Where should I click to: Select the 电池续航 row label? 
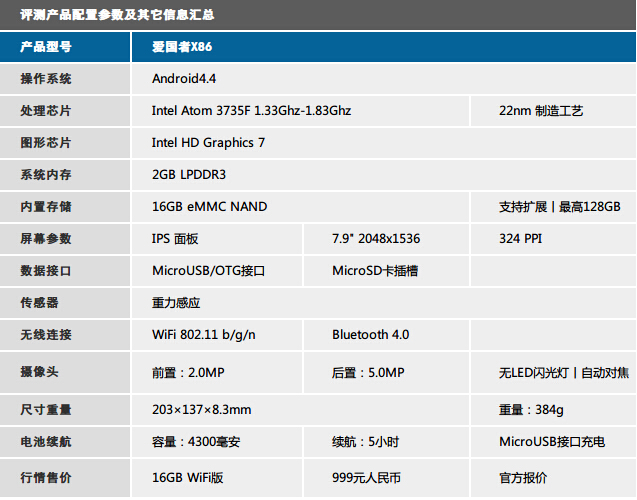click(46, 442)
